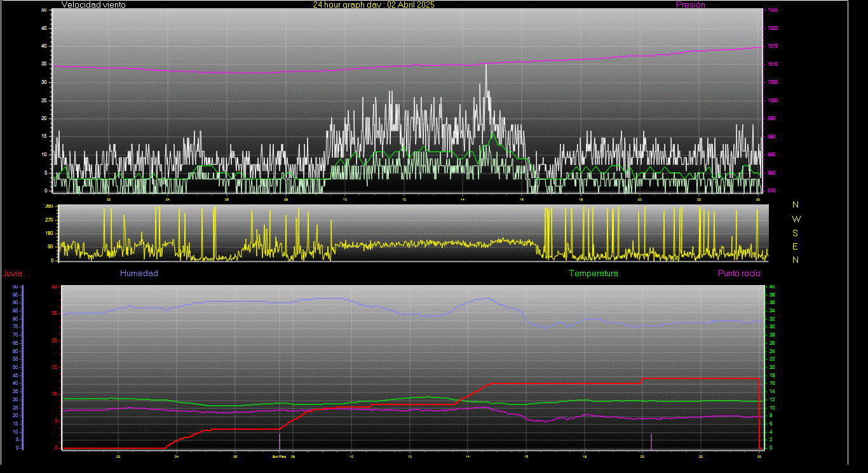Click the "360" value on the wind direction axis

[x=49, y=206]
